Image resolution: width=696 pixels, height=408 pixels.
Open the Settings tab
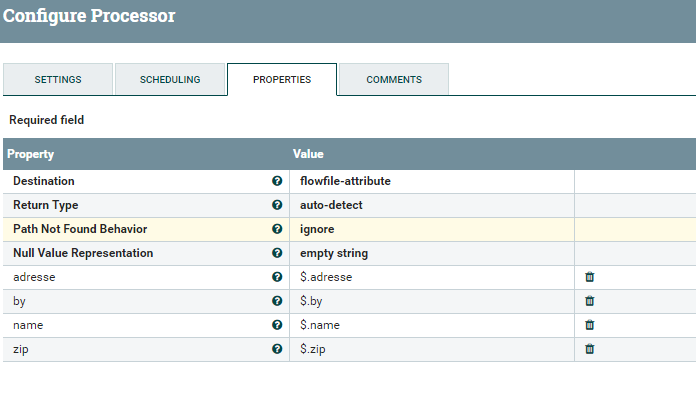(58, 80)
